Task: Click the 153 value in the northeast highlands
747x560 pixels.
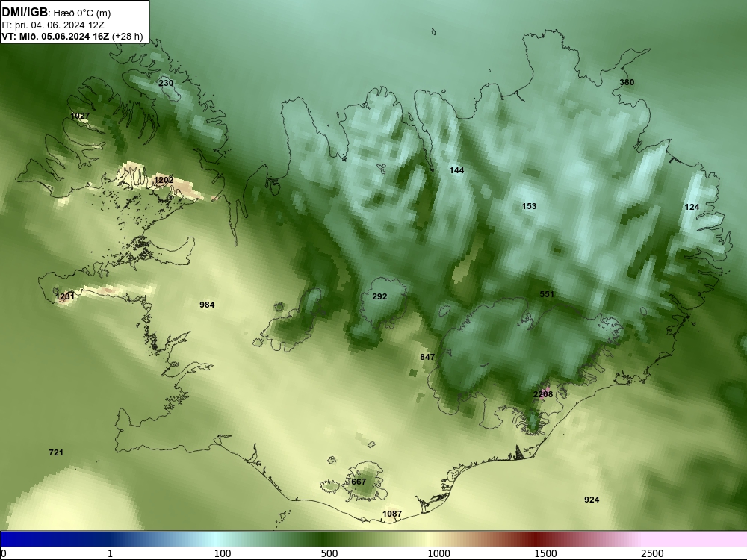Action: 530,206
